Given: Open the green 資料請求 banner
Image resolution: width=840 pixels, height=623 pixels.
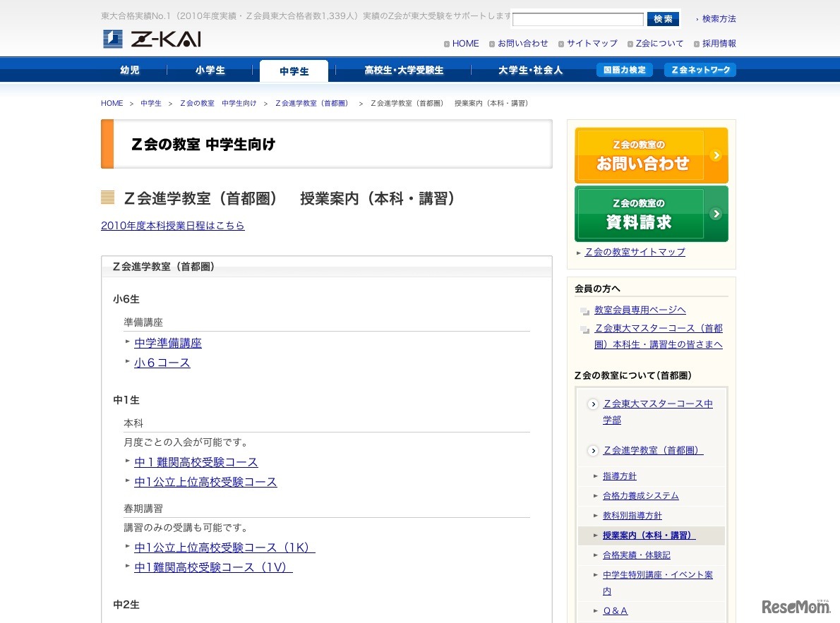Looking at the screenshot, I should (650, 213).
